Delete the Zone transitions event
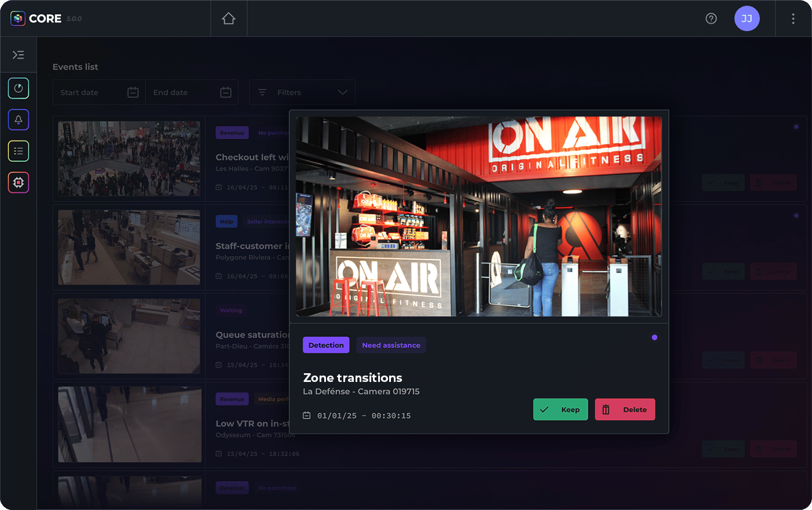 click(625, 410)
